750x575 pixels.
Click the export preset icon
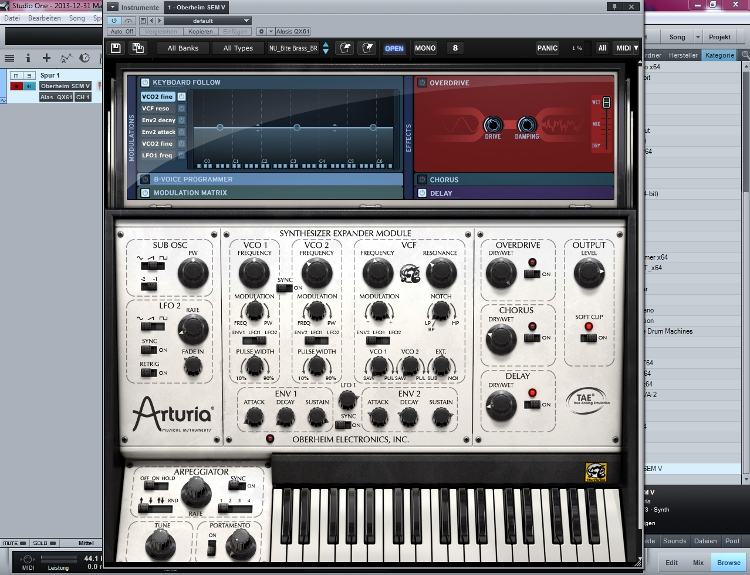point(367,48)
